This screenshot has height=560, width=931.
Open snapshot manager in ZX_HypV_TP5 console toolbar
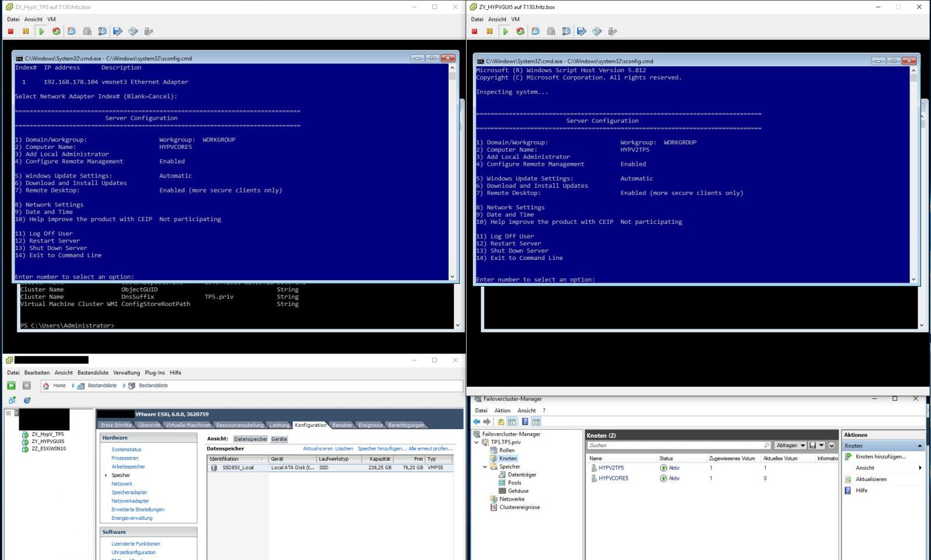[102, 31]
